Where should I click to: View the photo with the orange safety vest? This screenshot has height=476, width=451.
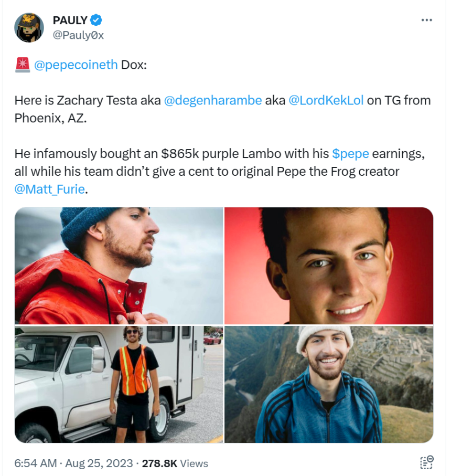pyautogui.click(x=119, y=384)
